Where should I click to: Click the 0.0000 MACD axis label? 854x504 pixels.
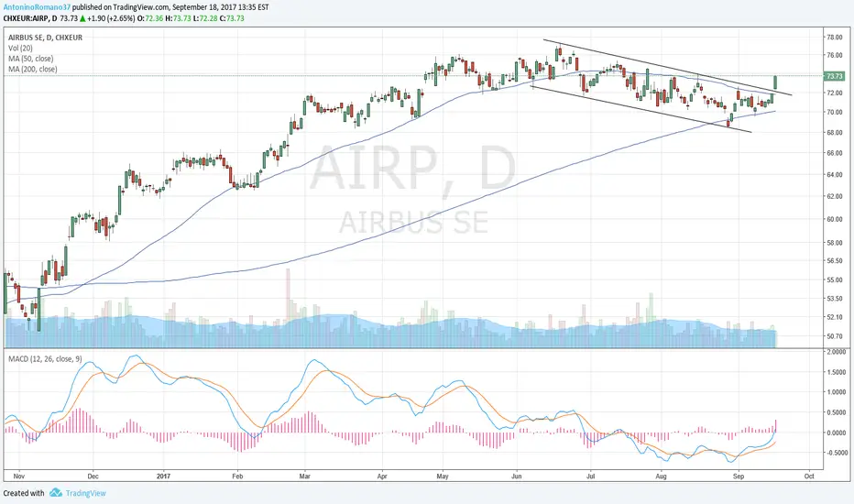coord(836,433)
